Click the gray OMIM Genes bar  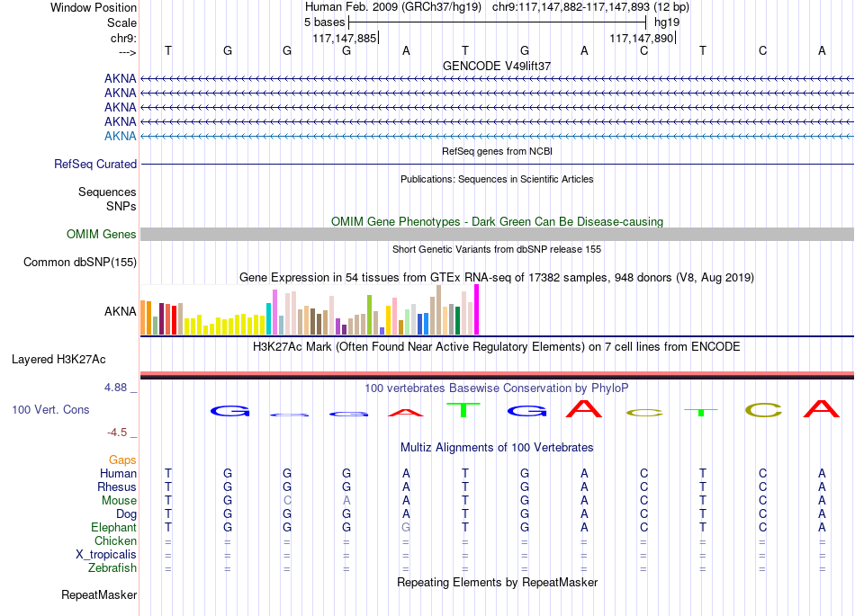click(497, 234)
